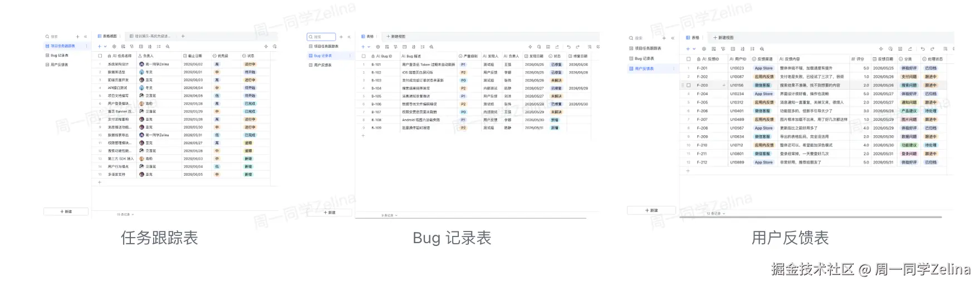980x286 pixels.
Task: Click 新建视图 in Bug record window
Action: pyautogui.click(x=396, y=37)
